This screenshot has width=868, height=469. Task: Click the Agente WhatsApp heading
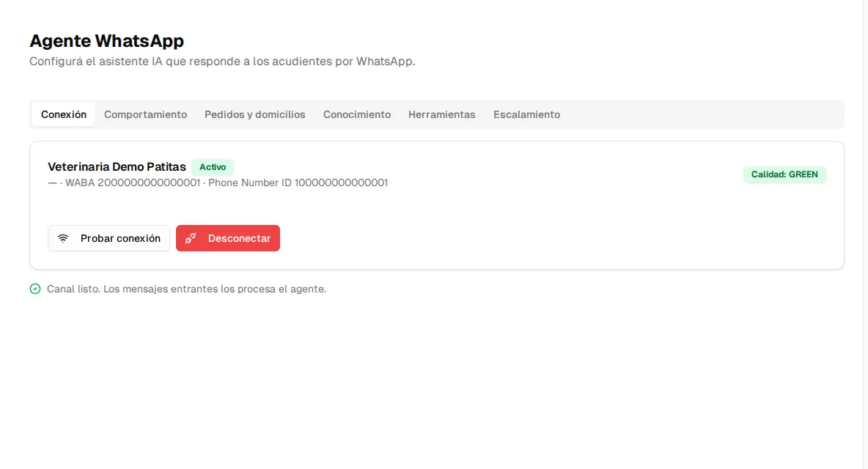tap(106, 40)
